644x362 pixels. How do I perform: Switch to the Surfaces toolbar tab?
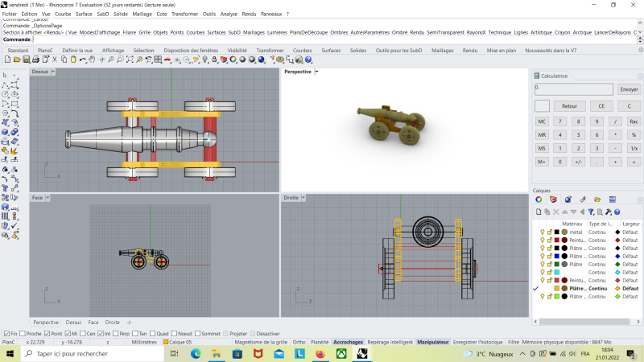(x=331, y=50)
